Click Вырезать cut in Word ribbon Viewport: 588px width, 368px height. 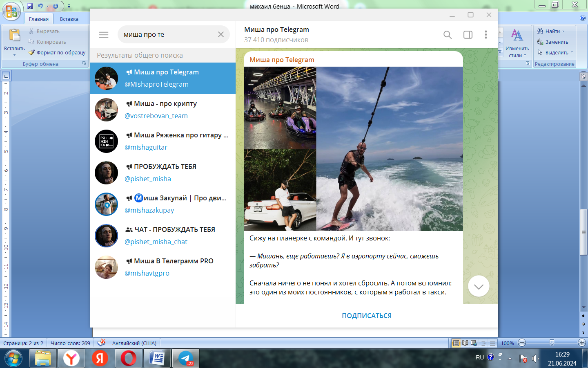click(x=44, y=31)
